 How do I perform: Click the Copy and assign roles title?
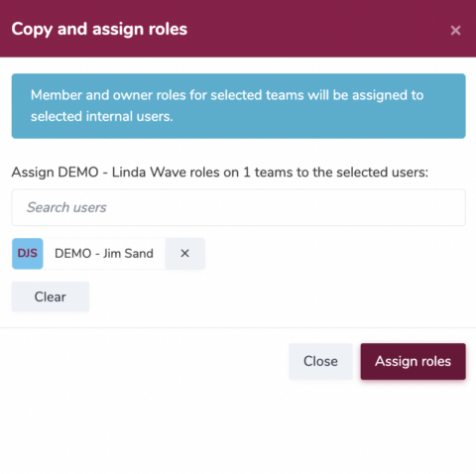[99, 29]
